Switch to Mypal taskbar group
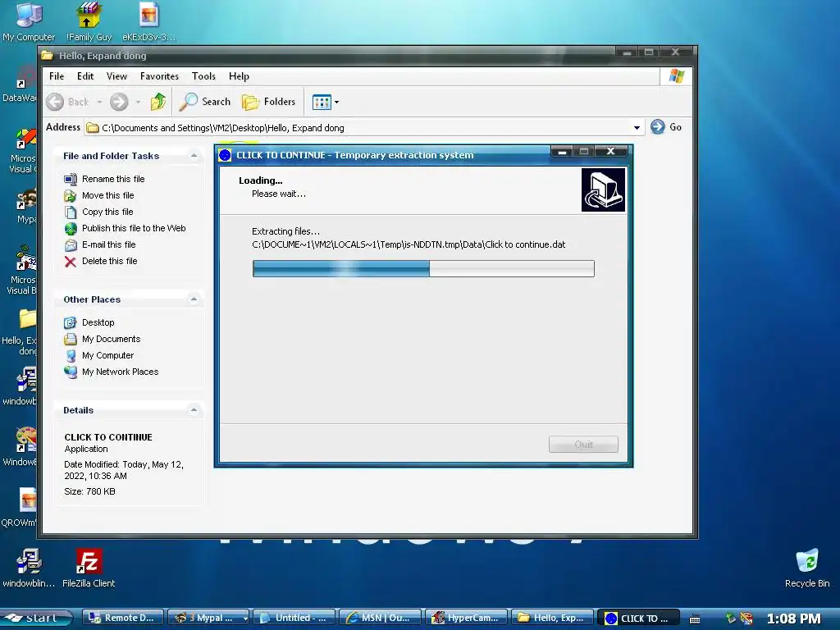Viewport: 840px width, 630px height. (208, 618)
